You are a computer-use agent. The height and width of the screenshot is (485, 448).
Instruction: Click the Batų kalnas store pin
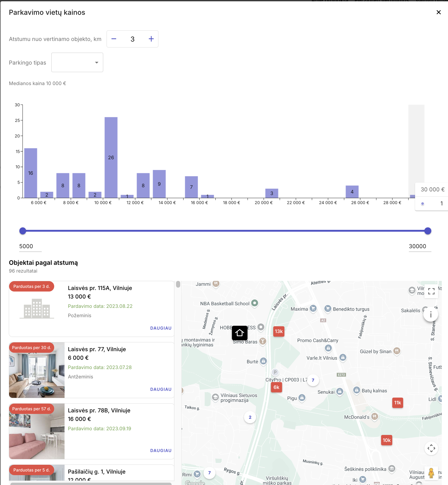click(357, 390)
